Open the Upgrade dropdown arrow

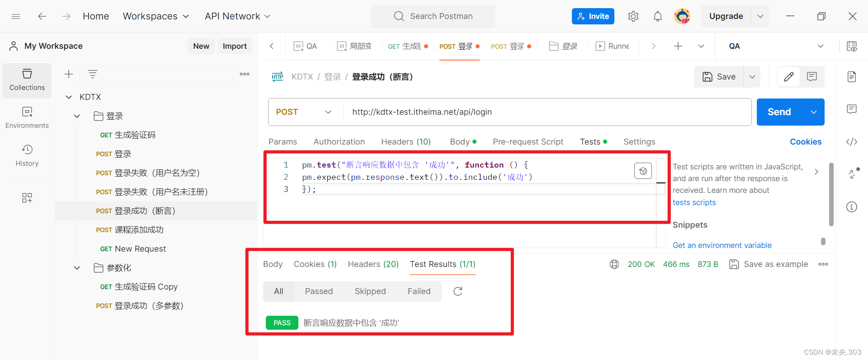(760, 16)
